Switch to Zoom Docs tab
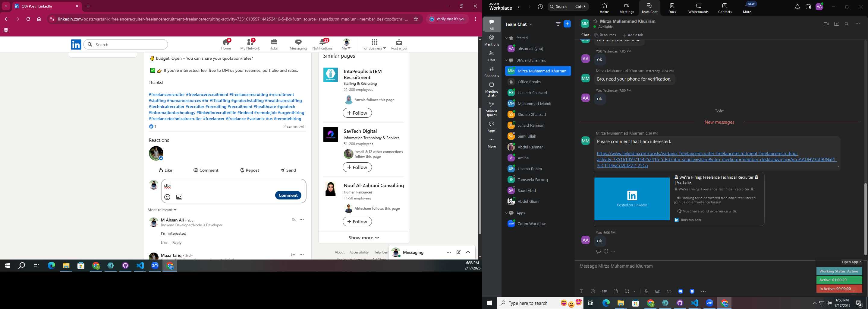The width and height of the screenshot is (868, 309). [x=672, y=8]
